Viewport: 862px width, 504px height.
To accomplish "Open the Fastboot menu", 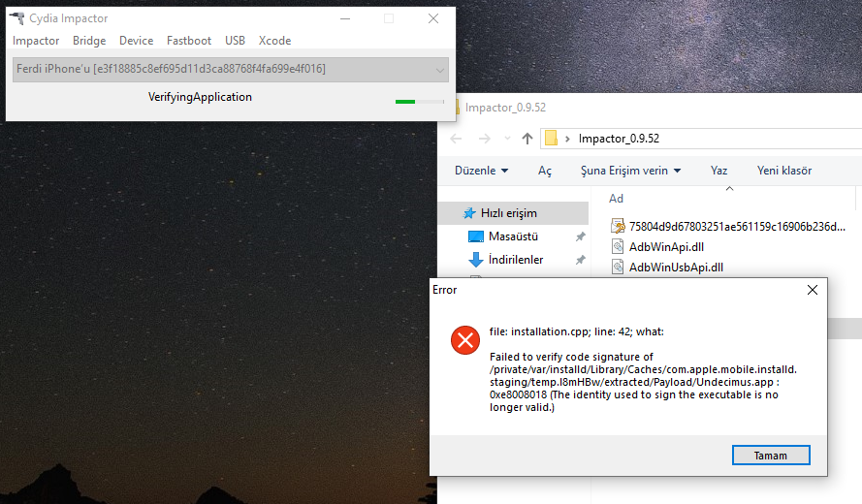I will click(x=188, y=41).
